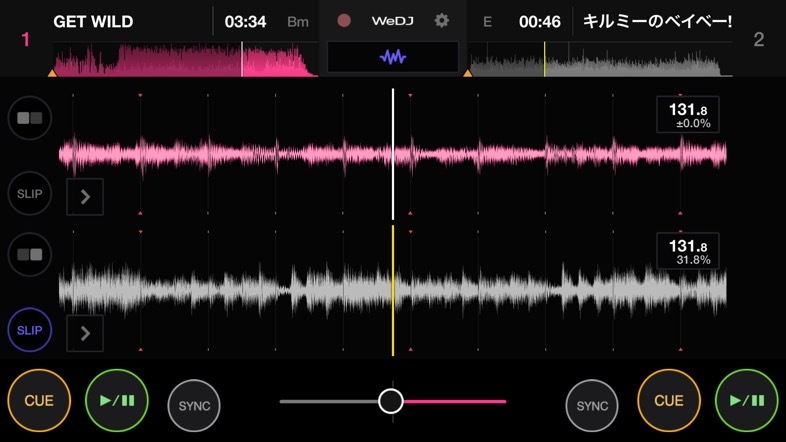This screenshot has width=786, height=442.
Task: Jump within the gray deck 2 overview waveform
Action: coord(601,60)
